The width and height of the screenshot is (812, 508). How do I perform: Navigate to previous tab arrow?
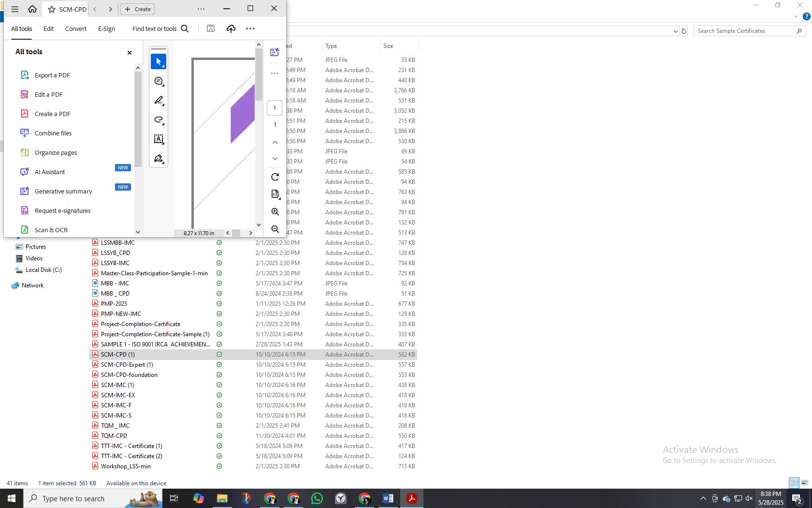[x=95, y=9]
